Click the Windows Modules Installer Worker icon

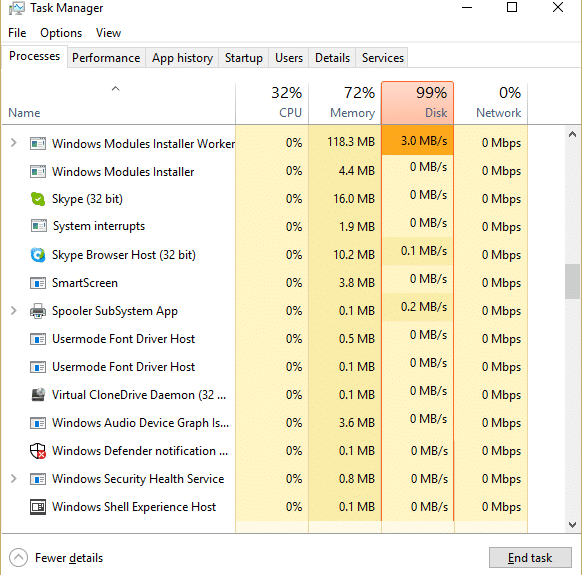pos(38,144)
